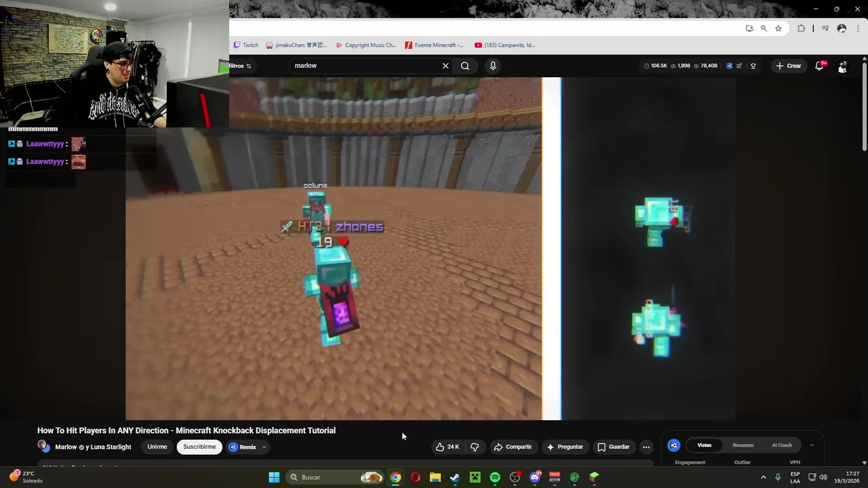Screen dimensions: 868x488
Task: Click the Suscribirme button
Action: 199,447
